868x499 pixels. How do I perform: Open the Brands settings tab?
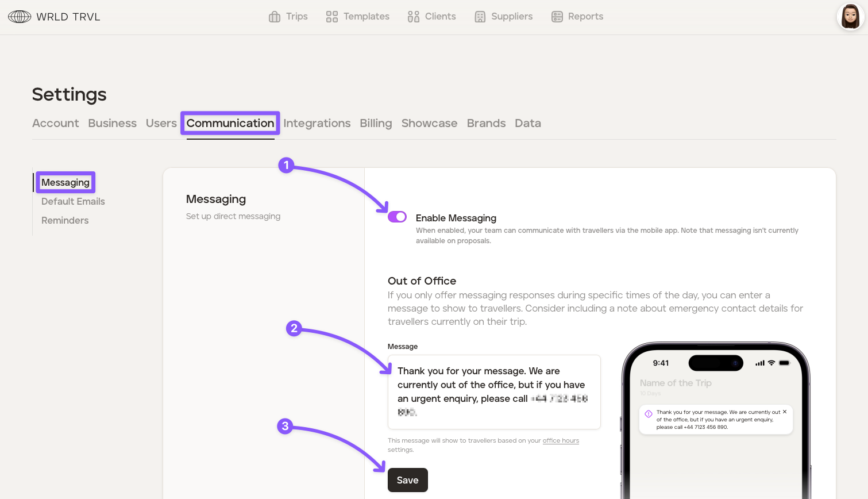click(486, 123)
